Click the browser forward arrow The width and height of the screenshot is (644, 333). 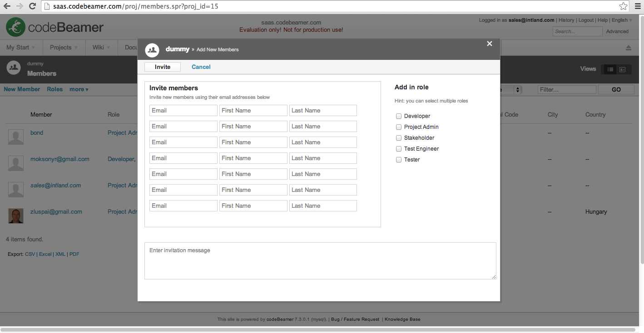(20, 6)
